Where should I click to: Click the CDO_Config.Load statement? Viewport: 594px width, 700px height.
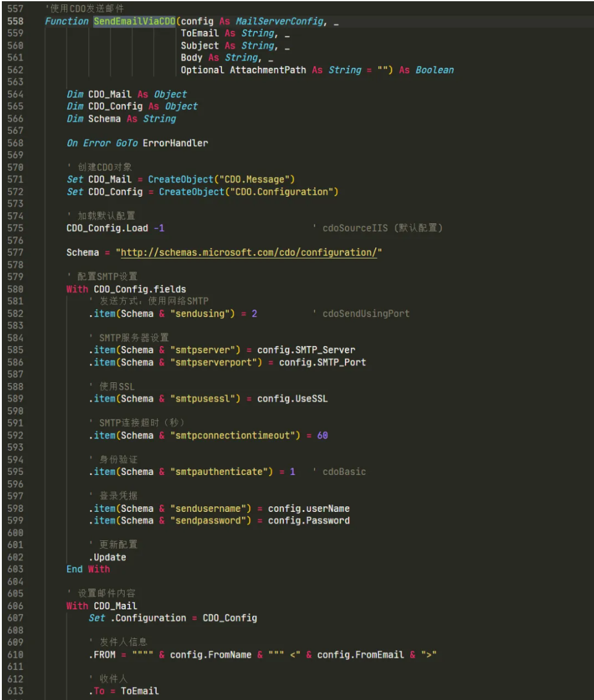pos(115,228)
